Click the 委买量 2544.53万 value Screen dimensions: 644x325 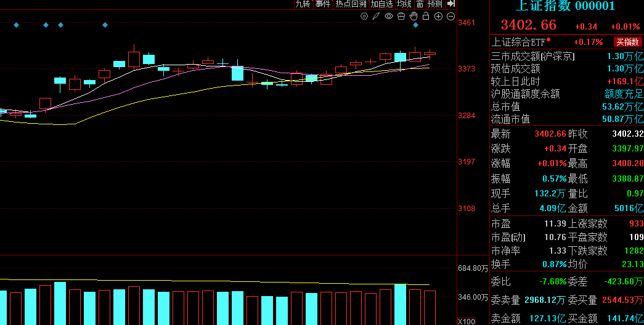(x=622, y=300)
